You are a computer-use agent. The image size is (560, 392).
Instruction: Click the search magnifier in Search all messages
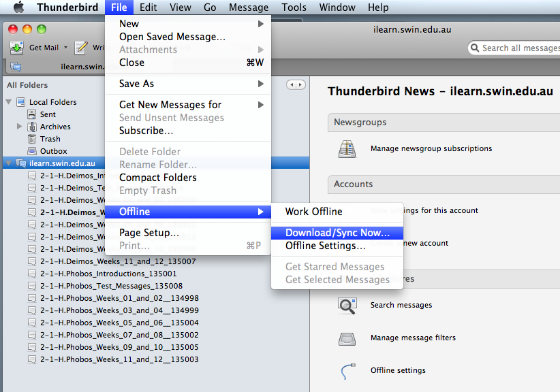[475, 48]
